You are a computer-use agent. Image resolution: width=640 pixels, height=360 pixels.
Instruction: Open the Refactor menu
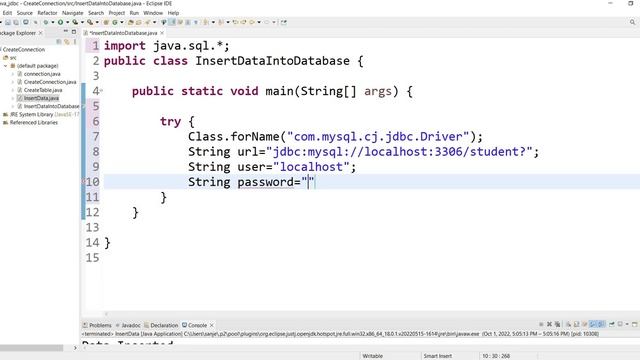point(47,13)
